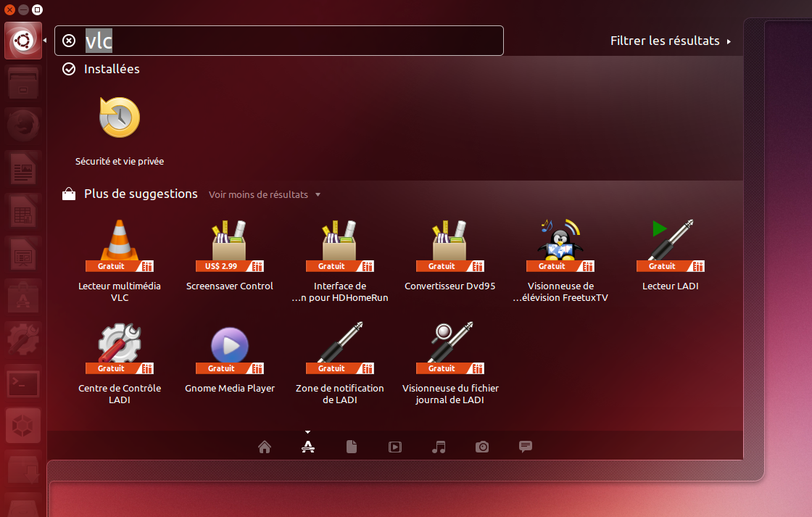Open installed Sécurité et vie privée app
Image resolution: width=812 pixels, height=517 pixels.
point(120,117)
